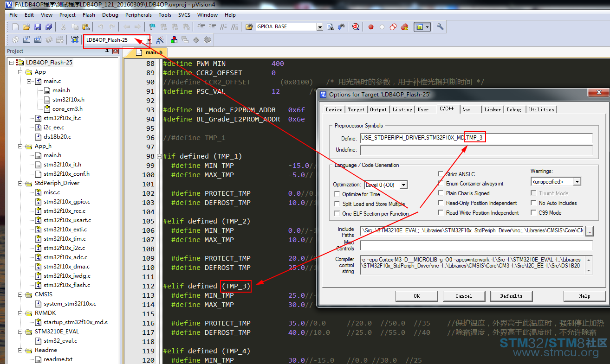Click the Disable All Breakpoints icon
The height and width of the screenshot is (364, 610).
(393, 27)
